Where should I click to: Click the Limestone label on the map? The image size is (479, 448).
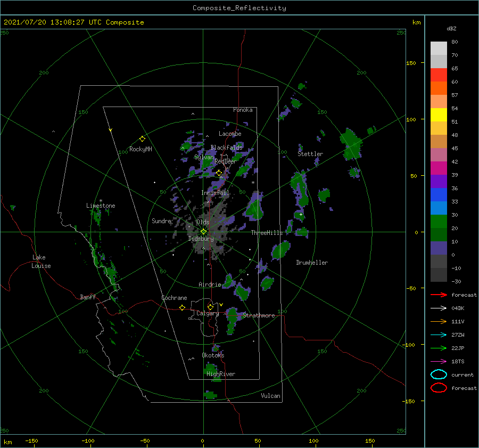point(101,206)
